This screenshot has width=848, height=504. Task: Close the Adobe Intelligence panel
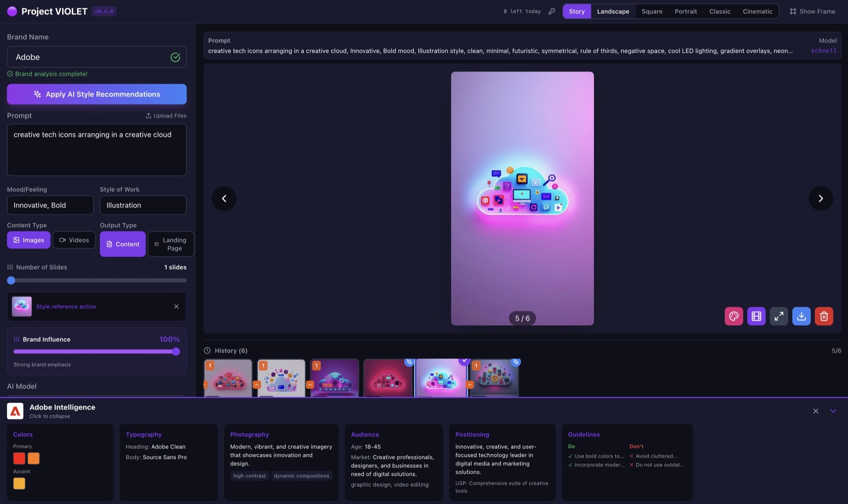pyautogui.click(x=816, y=411)
